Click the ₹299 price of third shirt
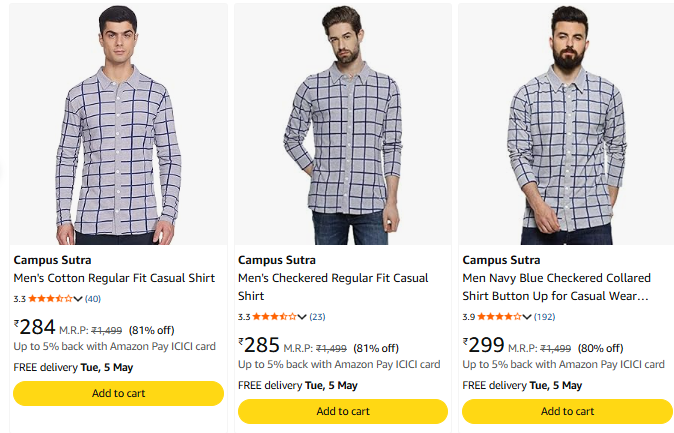Screen dimensions: 674x433 click(485, 345)
